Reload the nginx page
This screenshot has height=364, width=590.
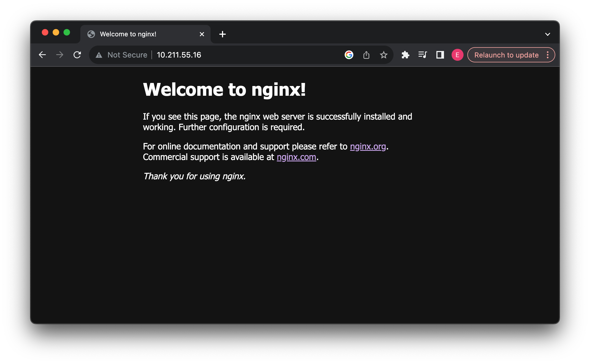(x=77, y=55)
